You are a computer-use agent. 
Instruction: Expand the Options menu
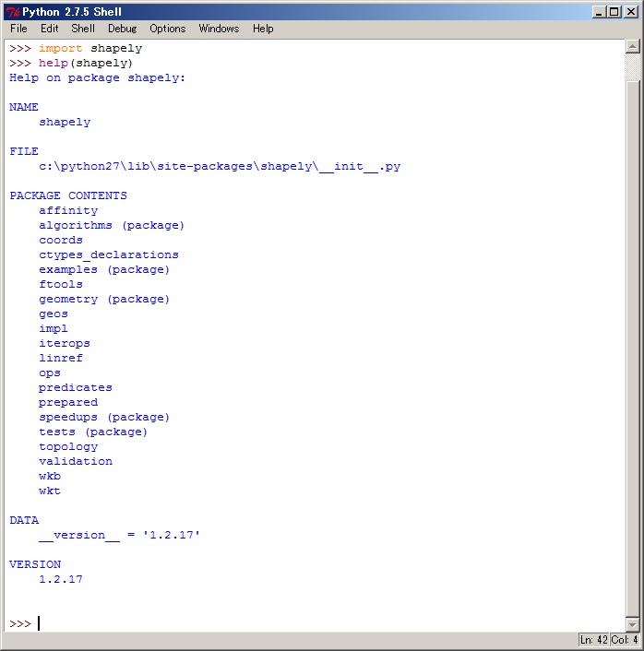[x=167, y=29]
